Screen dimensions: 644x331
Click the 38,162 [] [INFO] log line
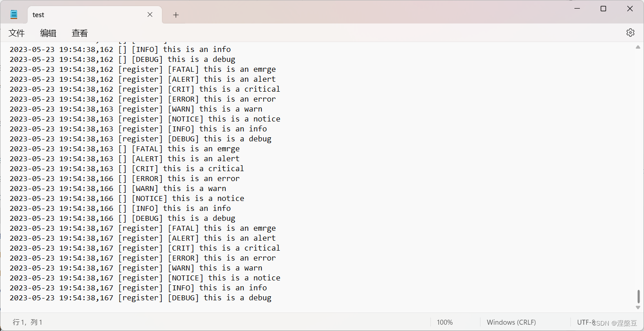[x=120, y=49]
